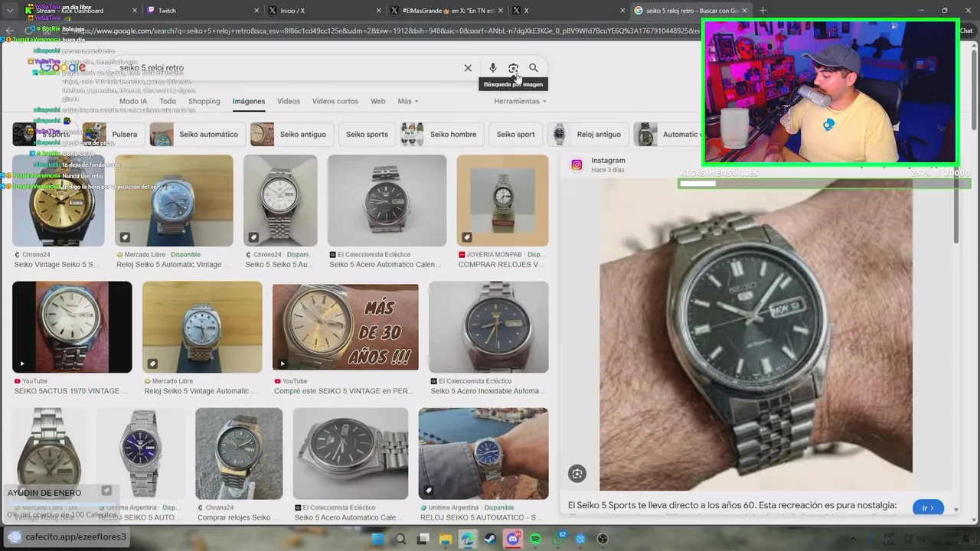
Task: Filter results by Seiko sport chip
Action: click(515, 134)
